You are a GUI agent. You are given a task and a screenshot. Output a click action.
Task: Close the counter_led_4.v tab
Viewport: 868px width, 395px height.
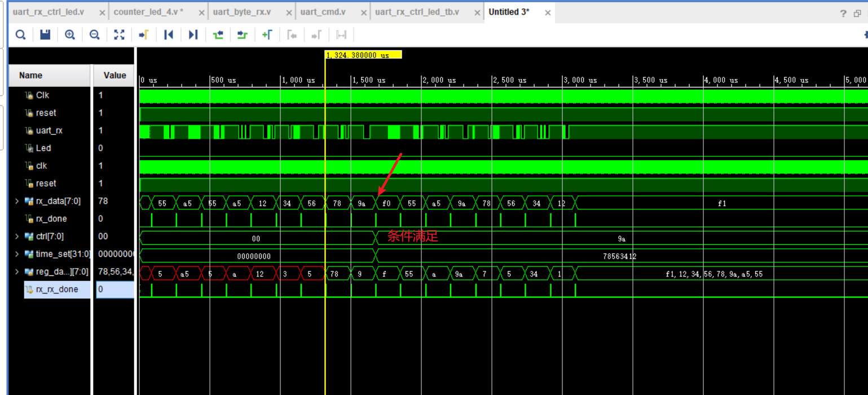click(x=201, y=12)
